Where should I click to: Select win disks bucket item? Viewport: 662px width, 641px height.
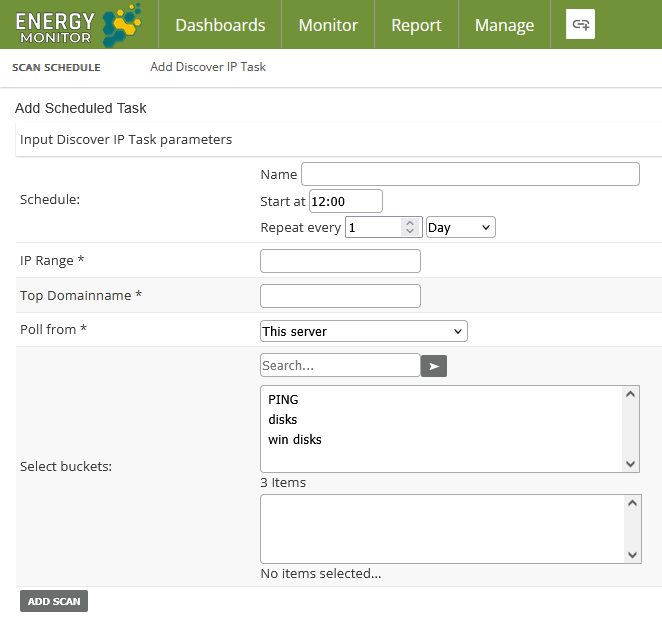pyautogui.click(x=295, y=439)
